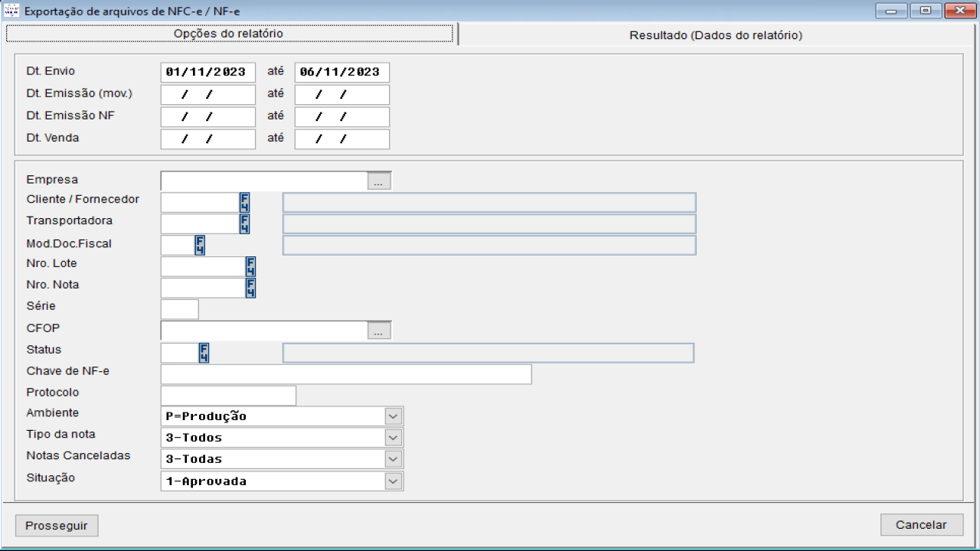
Task: Open the F4 lookup for Transportadora
Action: (x=245, y=223)
